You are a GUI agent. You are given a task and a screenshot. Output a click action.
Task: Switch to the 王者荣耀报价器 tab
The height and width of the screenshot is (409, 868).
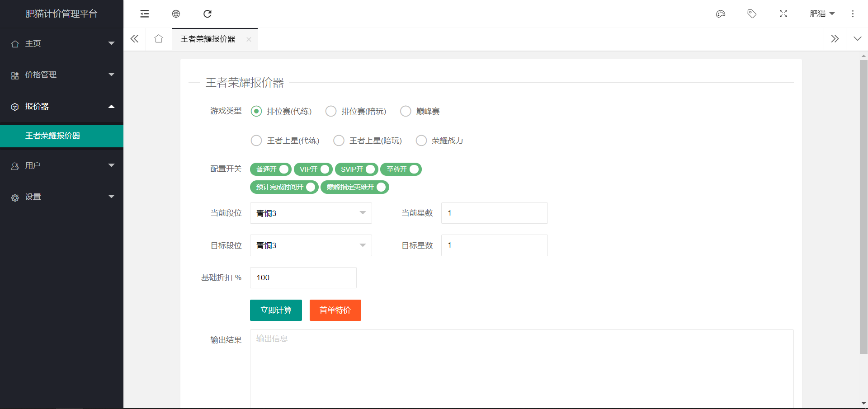[x=208, y=39]
